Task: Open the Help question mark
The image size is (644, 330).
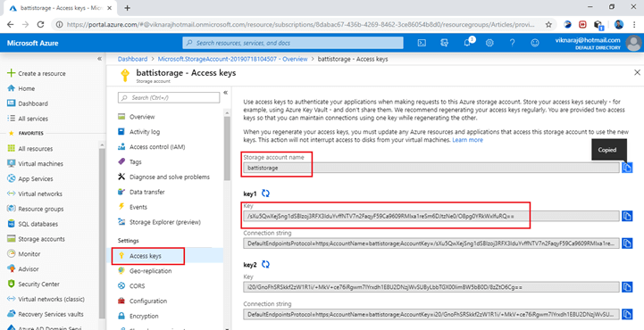Action: tap(512, 43)
